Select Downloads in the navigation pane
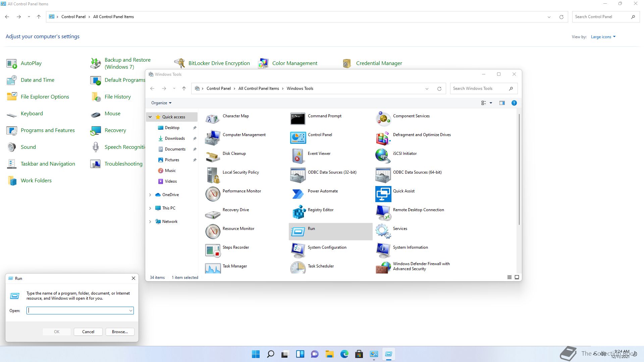Screen dimensions: 644x362 pyautogui.click(x=174, y=138)
